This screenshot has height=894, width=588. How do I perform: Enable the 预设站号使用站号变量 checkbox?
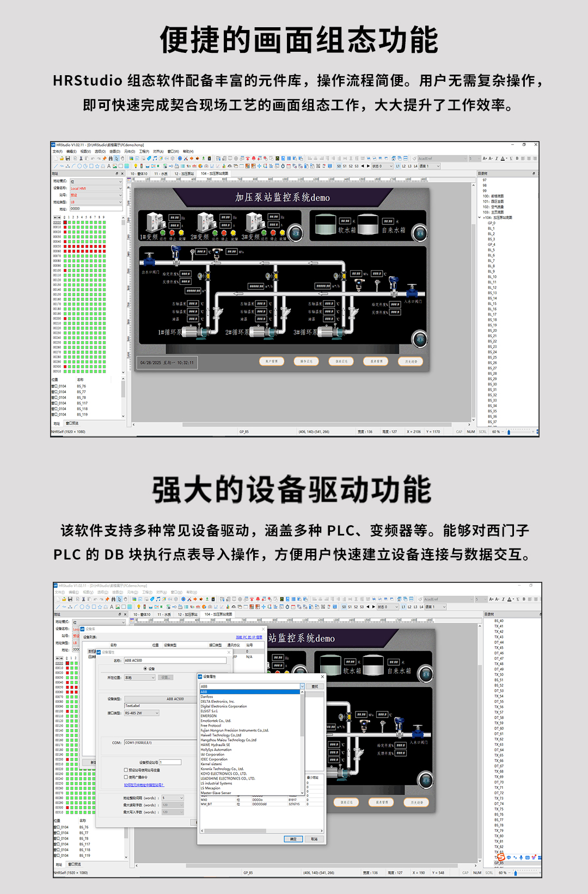click(x=126, y=770)
